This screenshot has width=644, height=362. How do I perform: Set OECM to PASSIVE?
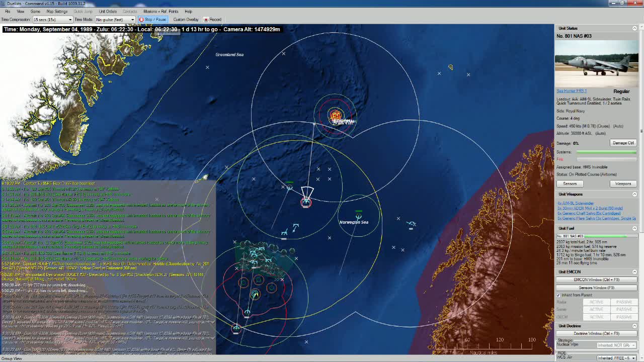pos(624,317)
